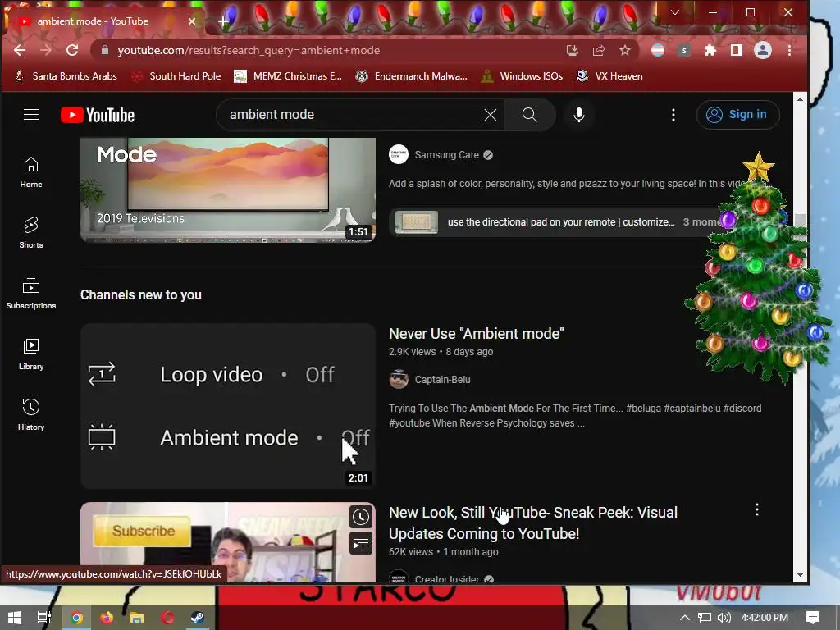
Task: Open the YouTube hamburger guide menu
Action: [x=31, y=115]
